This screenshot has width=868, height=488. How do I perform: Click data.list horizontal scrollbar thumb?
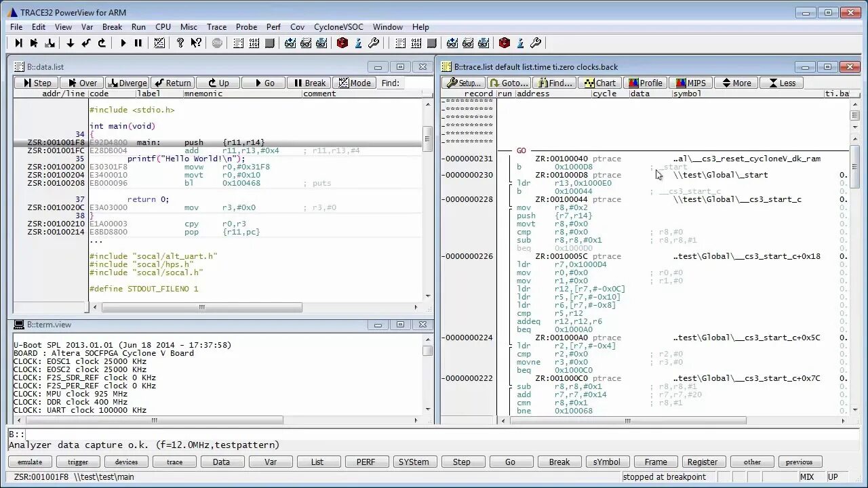tap(202, 307)
